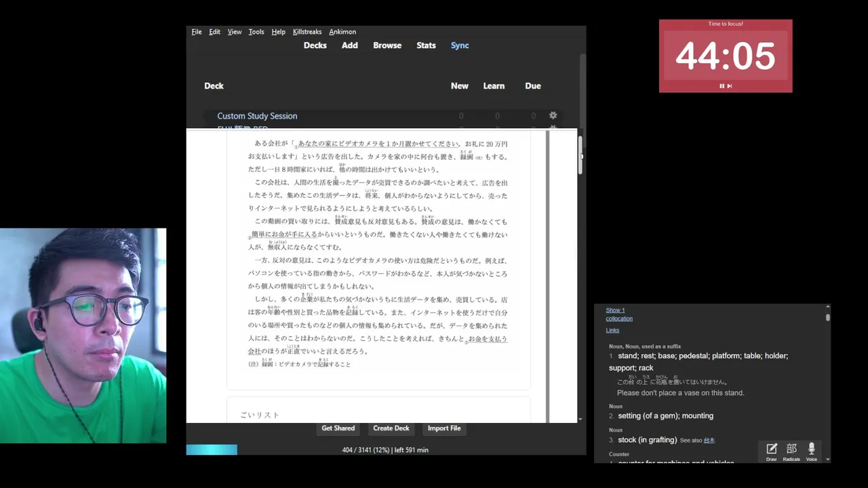
Task: Click the Deck column header
Action: point(214,86)
